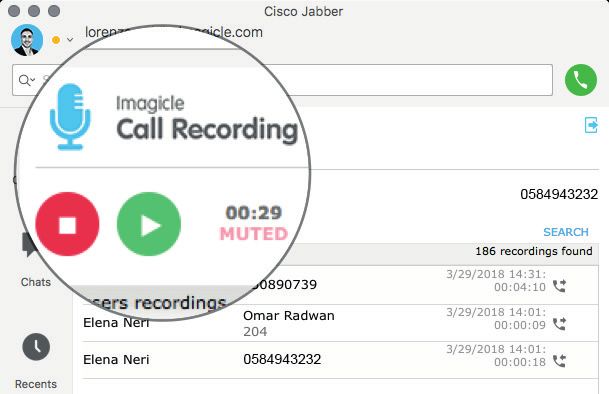The width and height of the screenshot is (609, 394).
Task: Click the 00:00:09 duration
Action: pyautogui.click(x=520, y=325)
